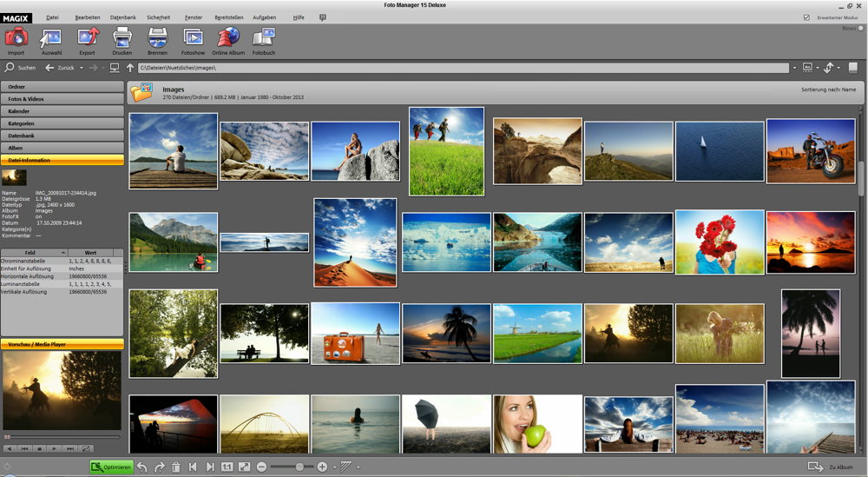Image resolution: width=868 pixels, height=477 pixels.
Task: Click the trash delete icon
Action: 176,467
